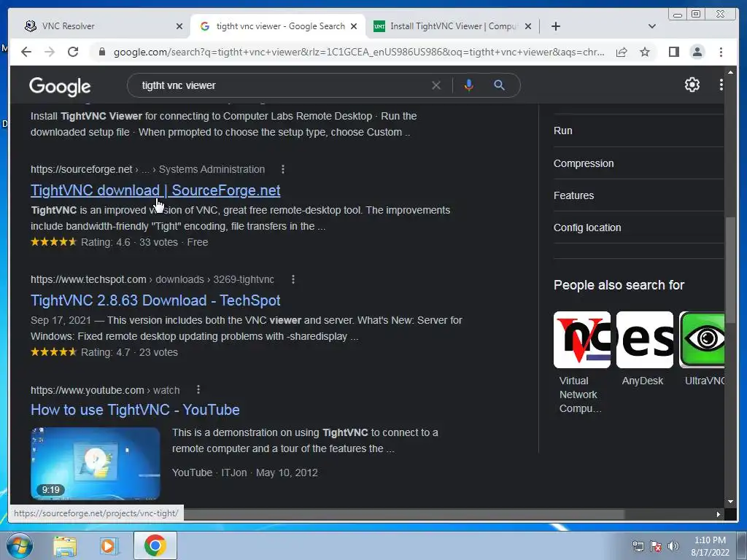Go to Google home via logo

(60, 86)
